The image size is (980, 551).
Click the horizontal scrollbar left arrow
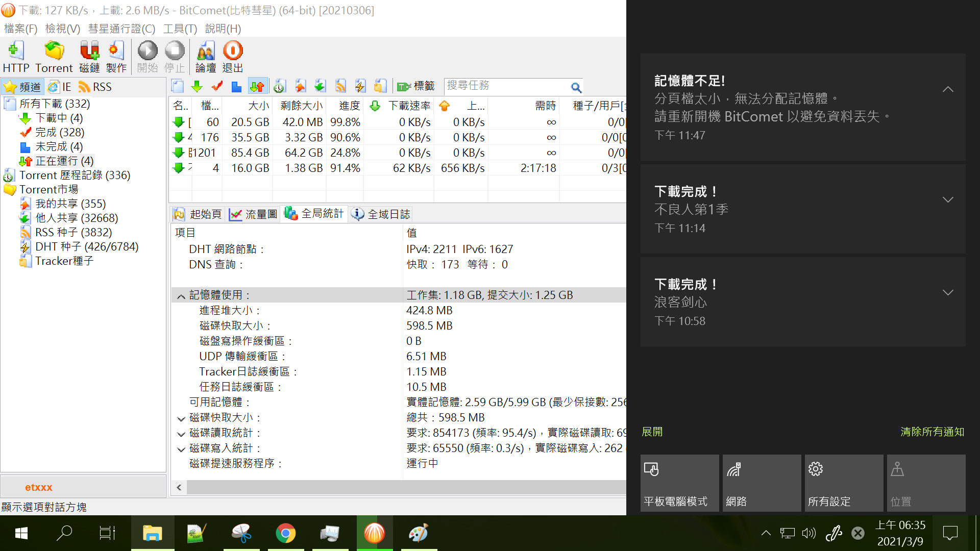(179, 487)
